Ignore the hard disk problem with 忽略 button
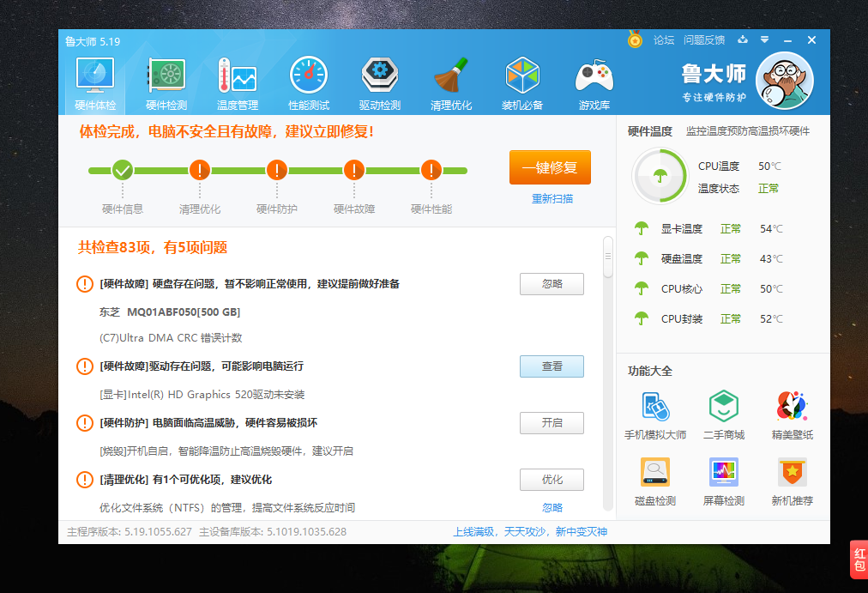The width and height of the screenshot is (868, 593). pyautogui.click(x=552, y=284)
